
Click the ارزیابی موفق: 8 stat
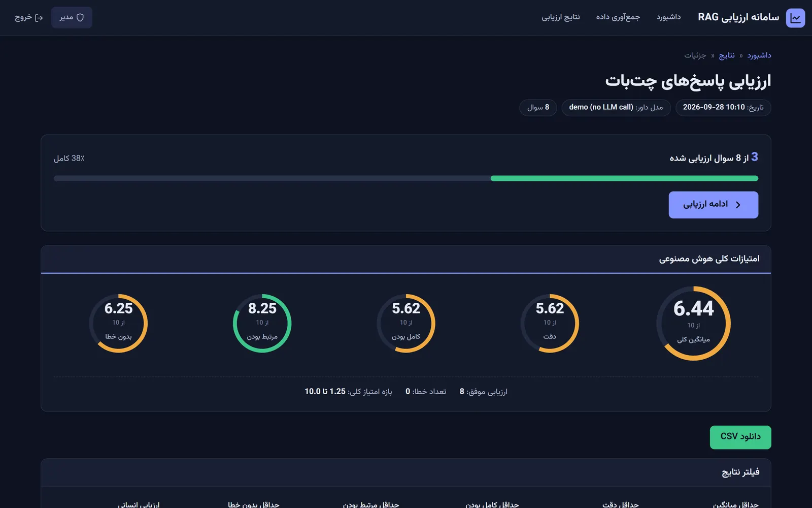484,392
